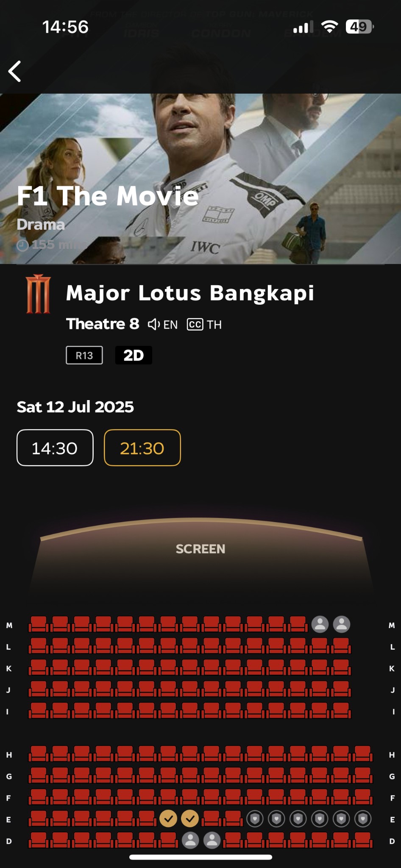This screenshot has width=401, height=868.
Task: Choose the 21:30 showtime
Action: (x=142, y=448)
